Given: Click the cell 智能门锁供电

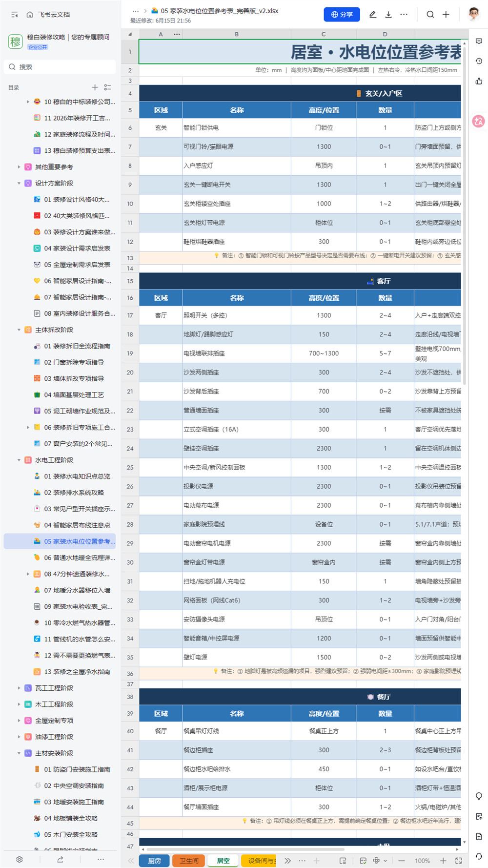Looking at the screenshot, I should [x=237, y=127].
